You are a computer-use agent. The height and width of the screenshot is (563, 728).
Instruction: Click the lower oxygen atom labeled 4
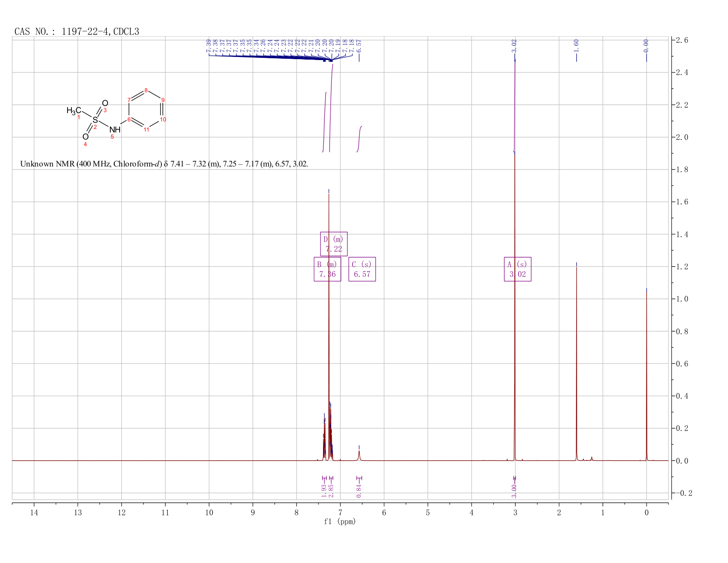click(85, 137)
